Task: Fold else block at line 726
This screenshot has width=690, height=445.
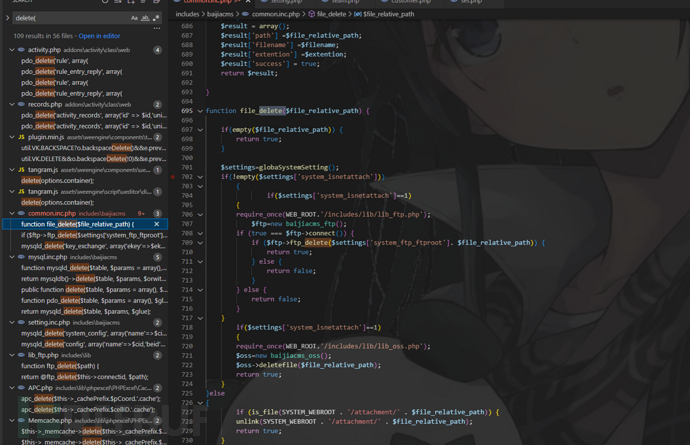Action: tap(200, 403)
